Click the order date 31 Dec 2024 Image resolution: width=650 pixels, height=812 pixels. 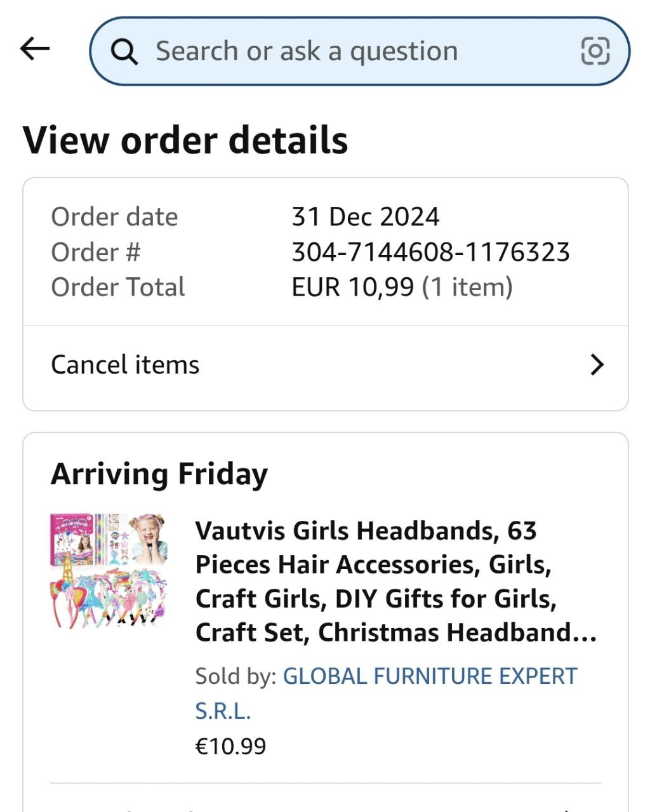[x=365, y=217]
